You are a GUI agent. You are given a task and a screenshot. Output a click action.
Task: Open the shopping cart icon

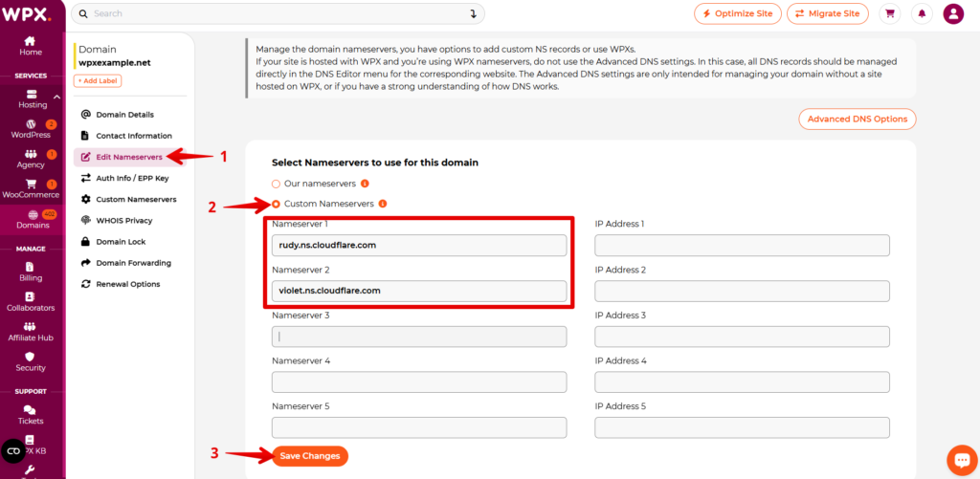coord(889,13)
